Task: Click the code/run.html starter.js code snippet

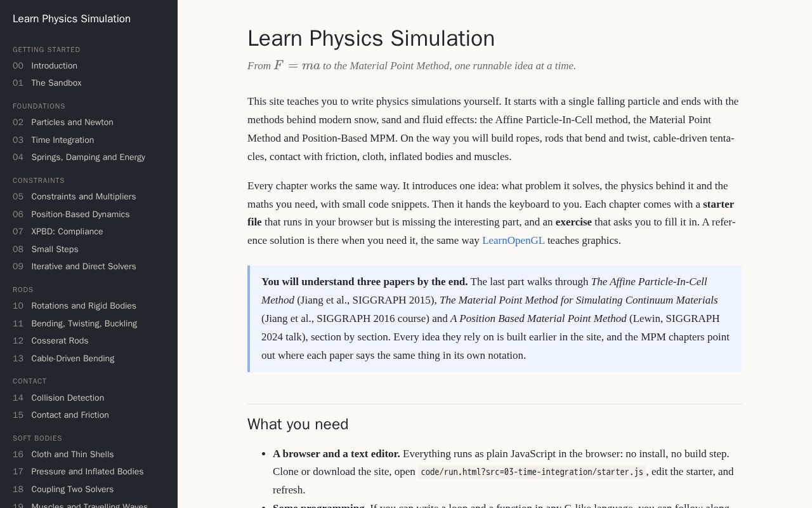Action: pos(532,472)
